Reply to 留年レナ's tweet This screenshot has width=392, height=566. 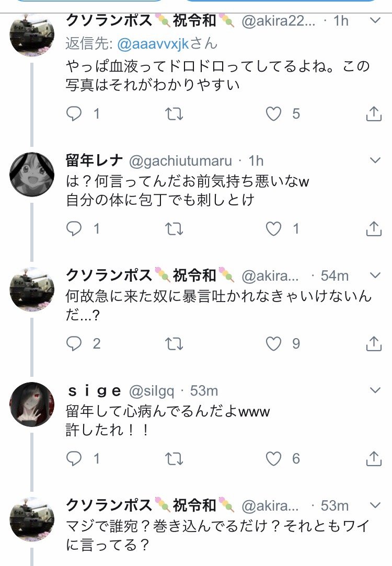click(x=75, y=228)
